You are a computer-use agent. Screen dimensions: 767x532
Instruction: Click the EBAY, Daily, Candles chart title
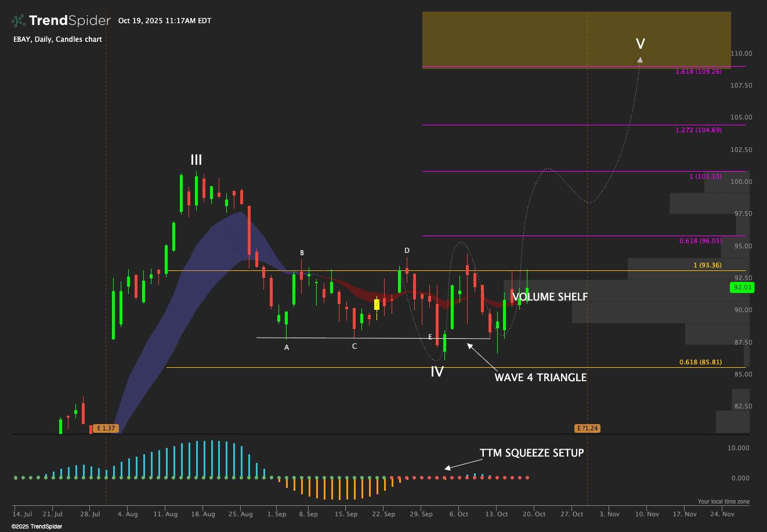[x=57, y=39]
